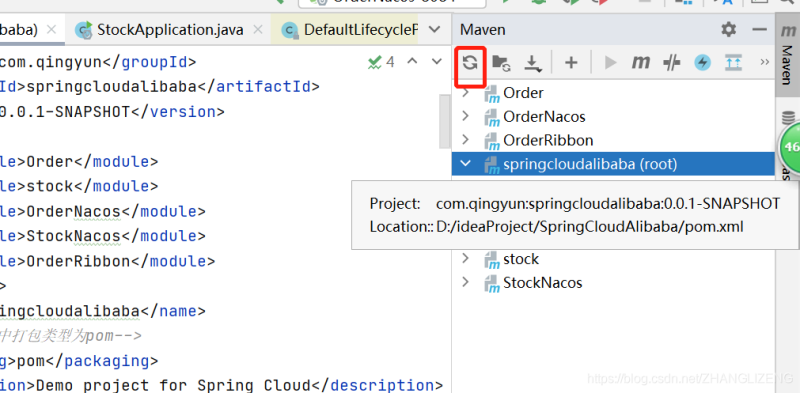Generate sources and update folders icon
Screen dimensions: 800x393
click(501, 63)
